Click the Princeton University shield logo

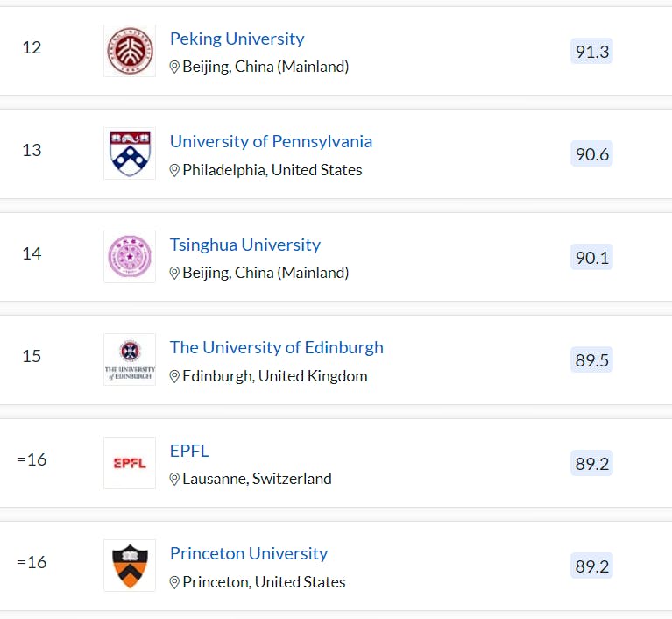[129, 566]
